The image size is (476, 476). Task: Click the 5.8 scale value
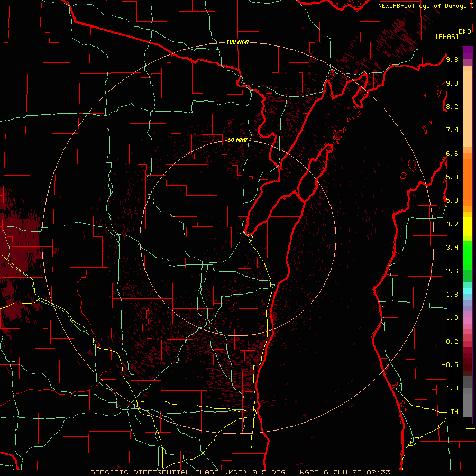tap(452, 177)
